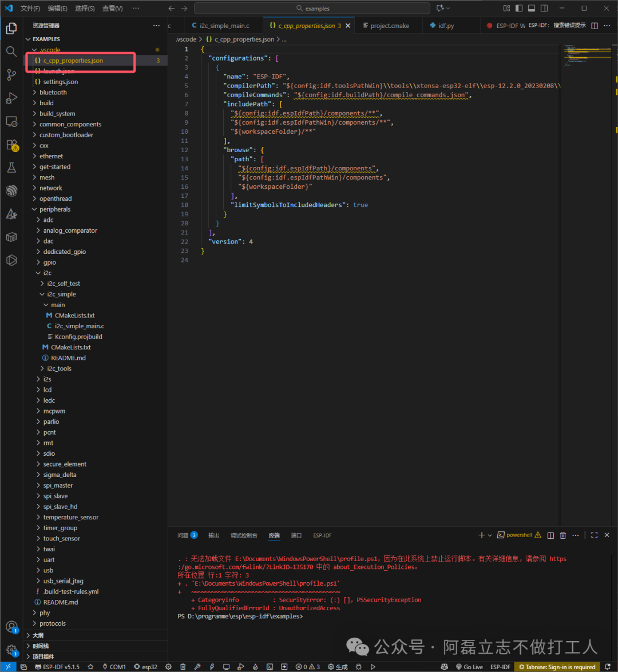The image size is (618, 672).
Task: Open the Testing flask view
Action: pyautogui.click(x=11, y=168)
